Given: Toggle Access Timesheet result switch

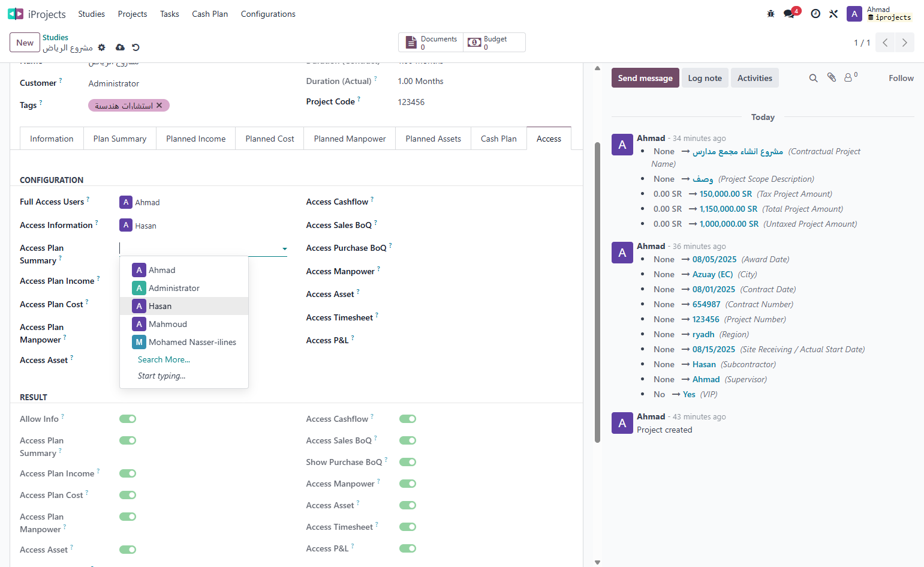Looking at the screenshot, I should pos(408,527).
